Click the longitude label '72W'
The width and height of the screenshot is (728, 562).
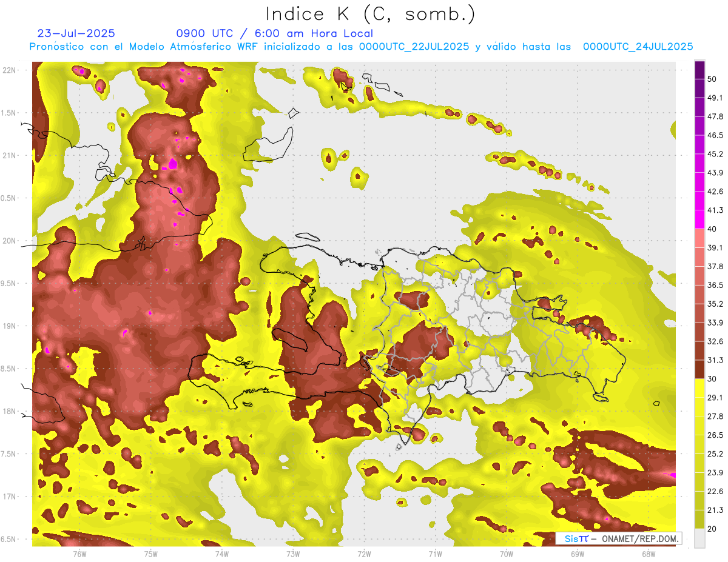click(x=364, y=554)
